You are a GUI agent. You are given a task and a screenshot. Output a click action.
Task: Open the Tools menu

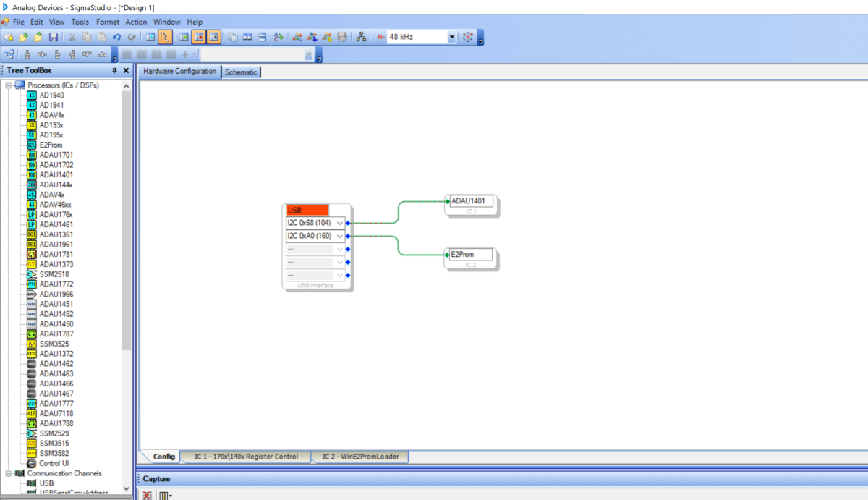[80, 22]
